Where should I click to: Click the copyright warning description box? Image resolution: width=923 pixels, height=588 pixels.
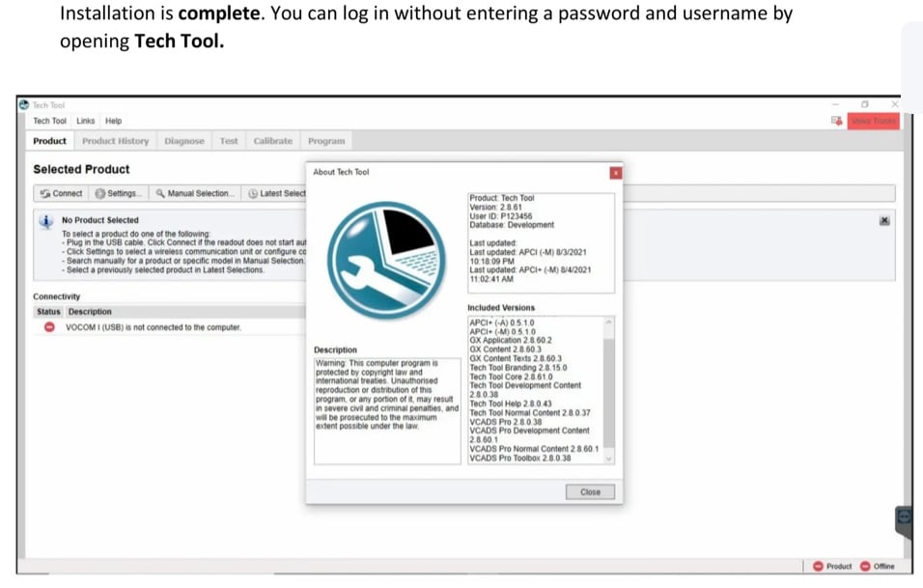point(387,411)
